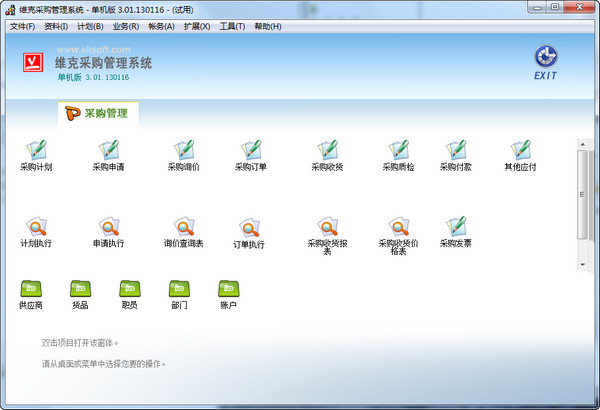This screenshot has height=410, width=600.
Task: Click the vertical scrollbar thumb
Action: pos(582,194)
